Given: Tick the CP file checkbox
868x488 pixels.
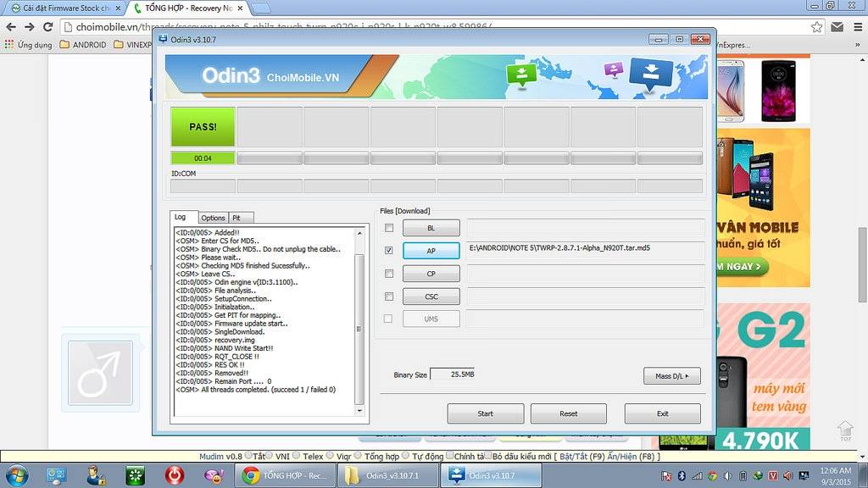Looking at the screenshot, I should click(389, 274).
